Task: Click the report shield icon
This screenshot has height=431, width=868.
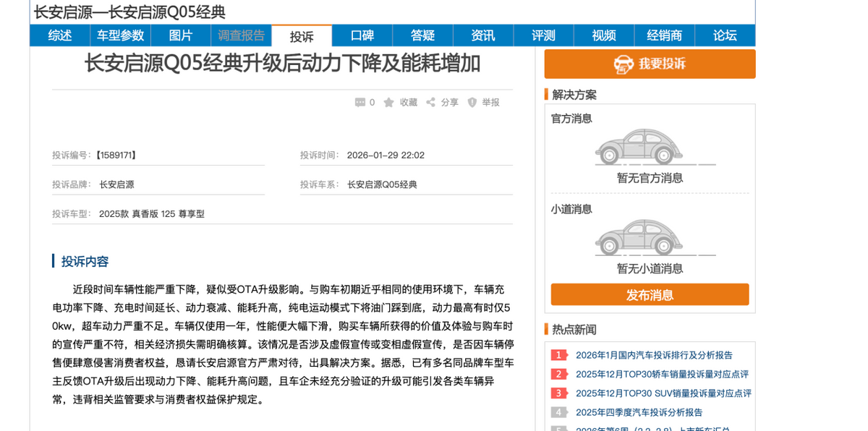Action: coord(472,103)
